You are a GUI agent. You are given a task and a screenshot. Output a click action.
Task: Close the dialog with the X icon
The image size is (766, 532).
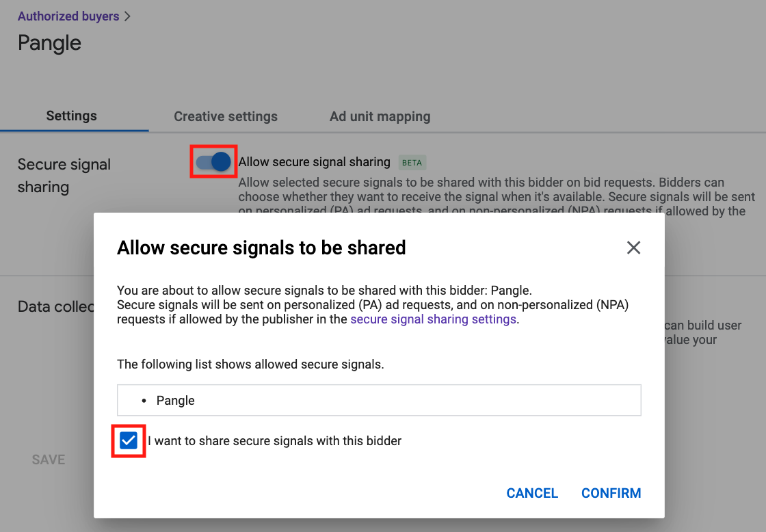click(633, 248)
